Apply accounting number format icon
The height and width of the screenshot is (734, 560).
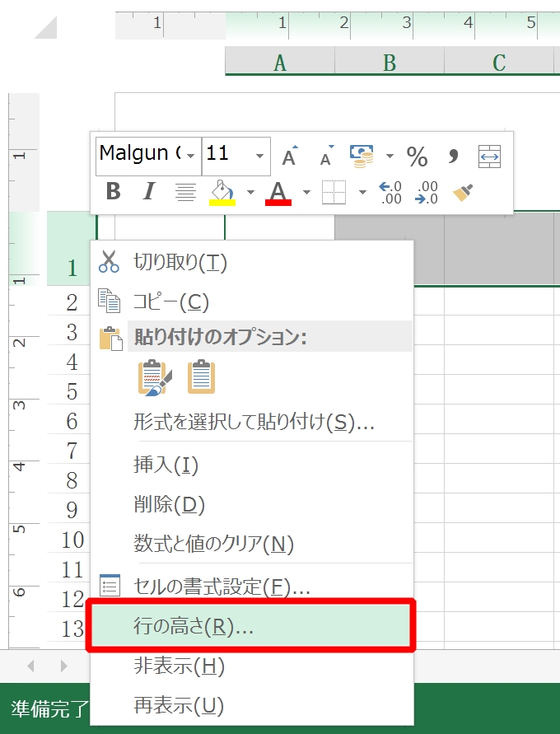coord(362,155)
